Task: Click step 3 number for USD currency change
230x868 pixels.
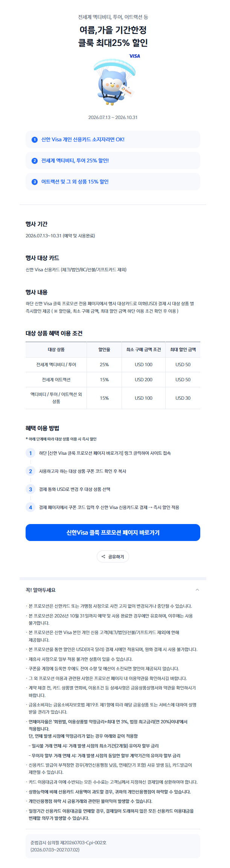Action: coord(30,489)
